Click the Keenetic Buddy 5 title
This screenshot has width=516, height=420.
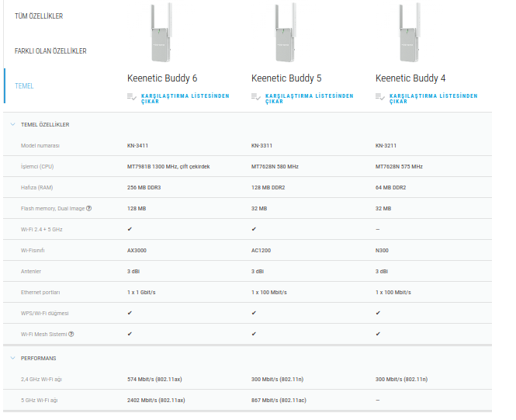[x=286, y=78]
